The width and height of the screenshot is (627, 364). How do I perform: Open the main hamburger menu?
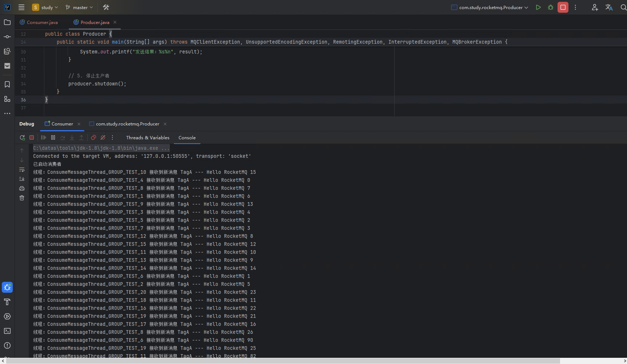[21, 7]
